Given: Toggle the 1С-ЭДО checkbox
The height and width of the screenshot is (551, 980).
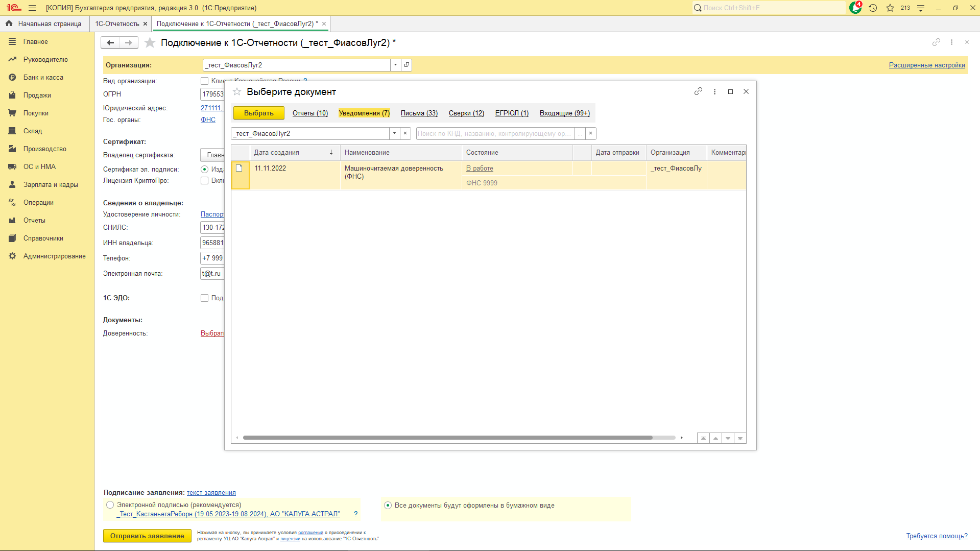Looking at the screenshot, I should 204,298.
